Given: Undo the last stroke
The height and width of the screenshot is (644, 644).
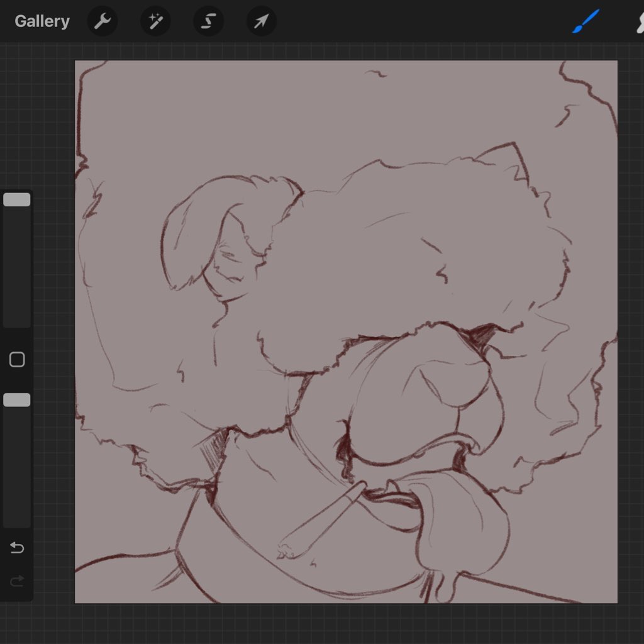Looking at the screenshot, I should (17, 547).
